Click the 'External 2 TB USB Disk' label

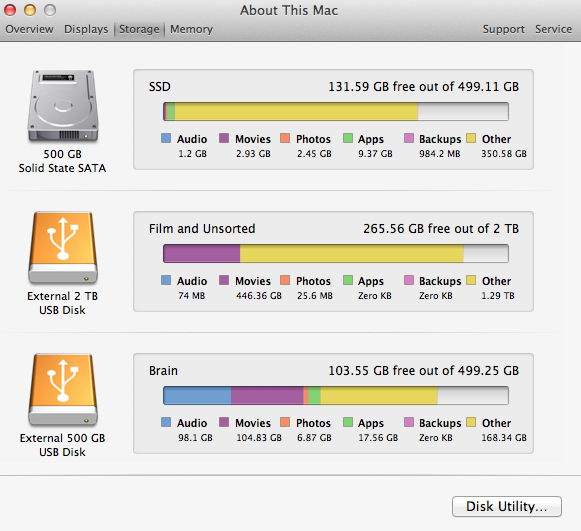pos(62,303)
